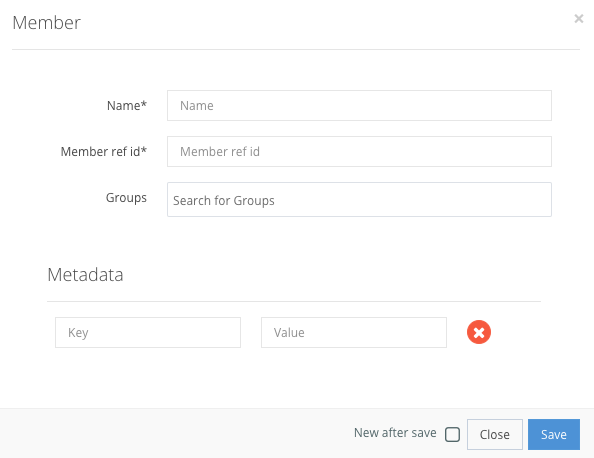Focus the Name text field
The height and width of the screenshot is (458, 594).
click(359, 105)
